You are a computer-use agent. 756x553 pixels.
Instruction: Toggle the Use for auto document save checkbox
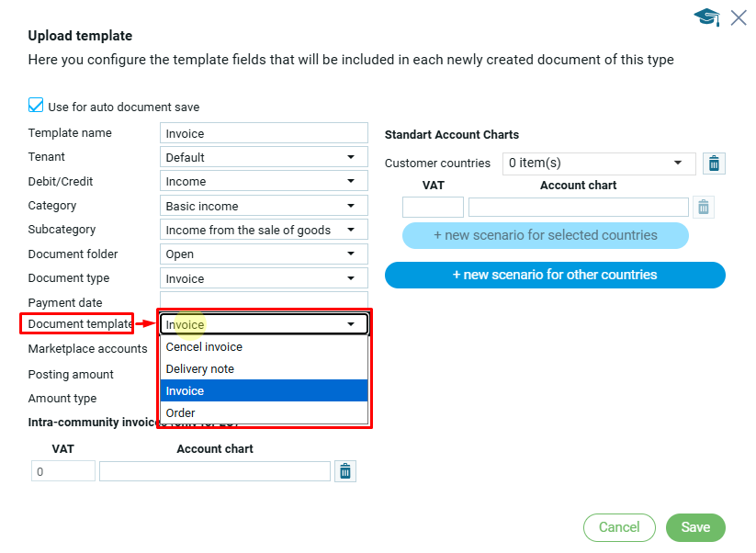click(x=37, y=107)
